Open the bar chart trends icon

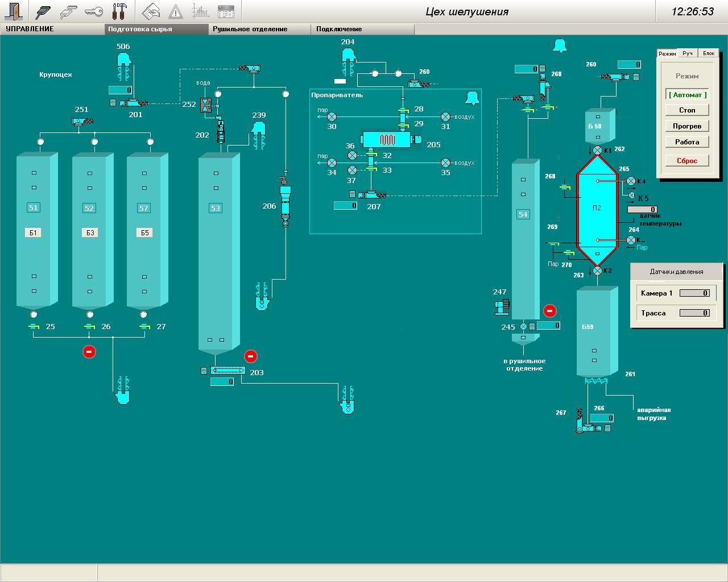click(x=200, y=11)
